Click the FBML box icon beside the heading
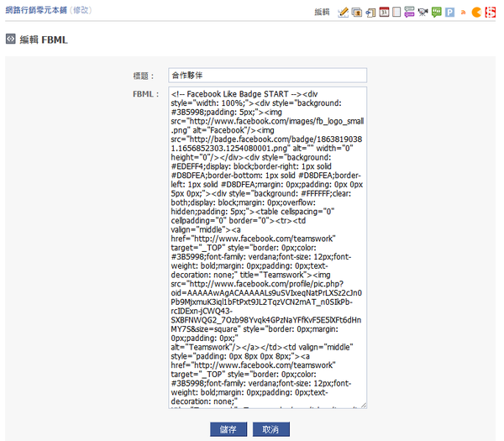This screenshot has width=504, height=441. click(11, 39)
